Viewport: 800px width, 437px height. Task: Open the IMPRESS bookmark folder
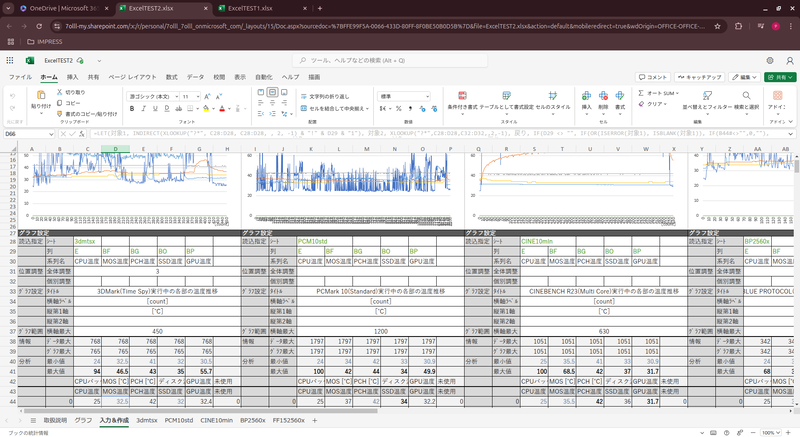point(45,42)
